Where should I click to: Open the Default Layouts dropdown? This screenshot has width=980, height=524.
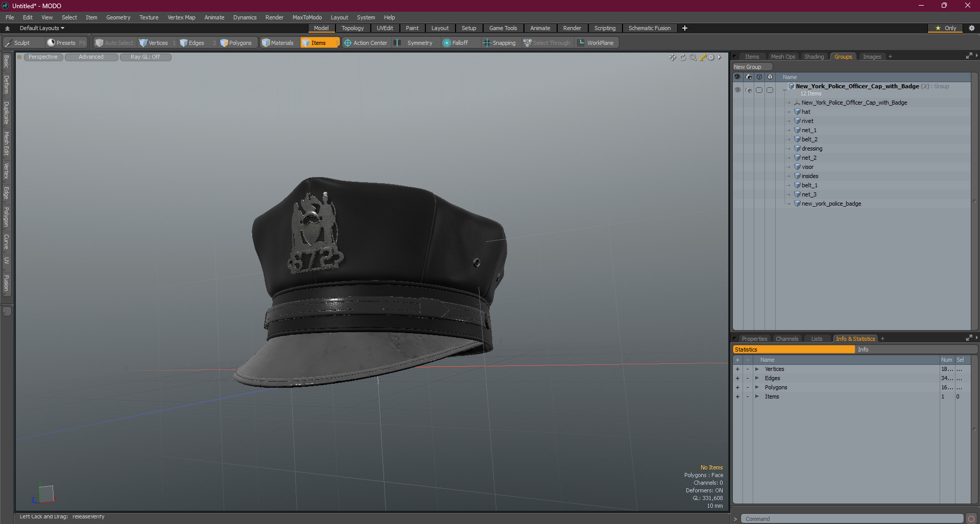click(x=42, y=28)
